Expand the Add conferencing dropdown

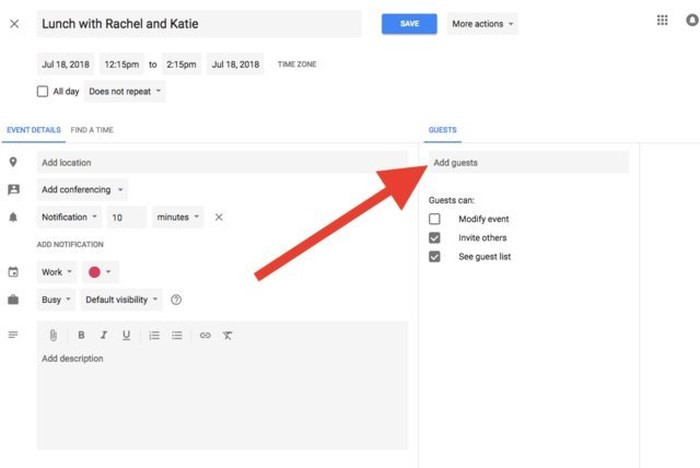pos(83,189)
